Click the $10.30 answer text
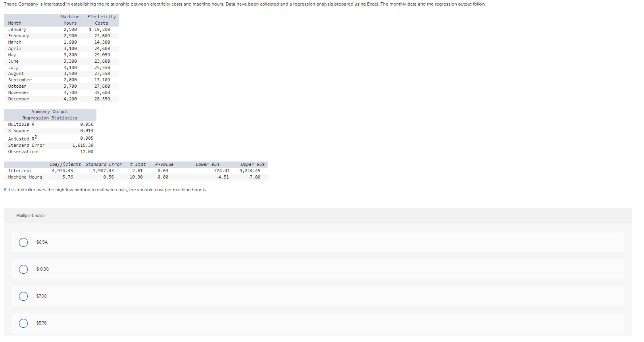 pyautogui.click(x=43, y=269)
